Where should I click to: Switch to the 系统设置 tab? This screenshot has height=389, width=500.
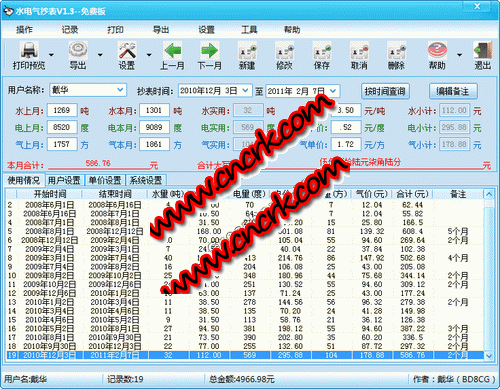tap(146, 180)
